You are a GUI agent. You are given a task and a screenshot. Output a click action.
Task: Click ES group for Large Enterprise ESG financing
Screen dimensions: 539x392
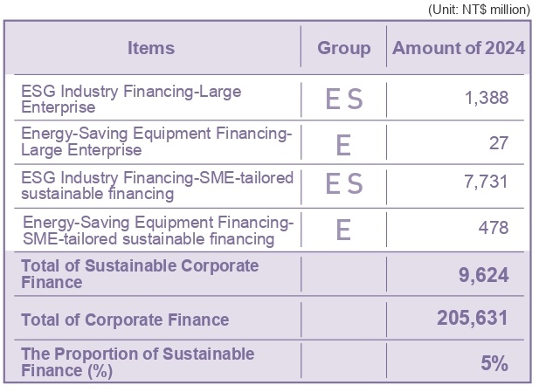tap(343, 100)
